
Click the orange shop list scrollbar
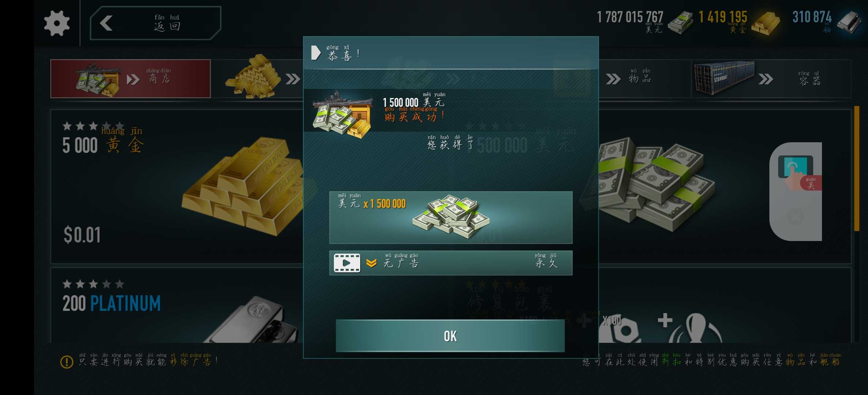856,168
